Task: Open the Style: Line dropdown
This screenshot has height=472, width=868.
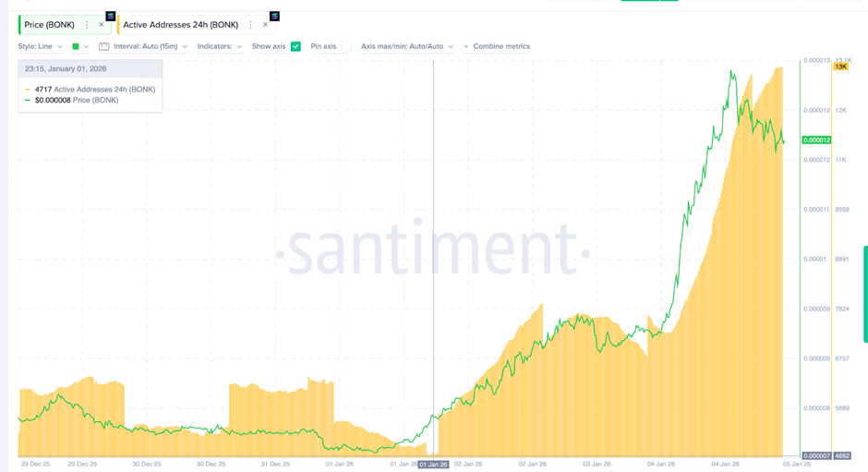Action: point(40,46)
